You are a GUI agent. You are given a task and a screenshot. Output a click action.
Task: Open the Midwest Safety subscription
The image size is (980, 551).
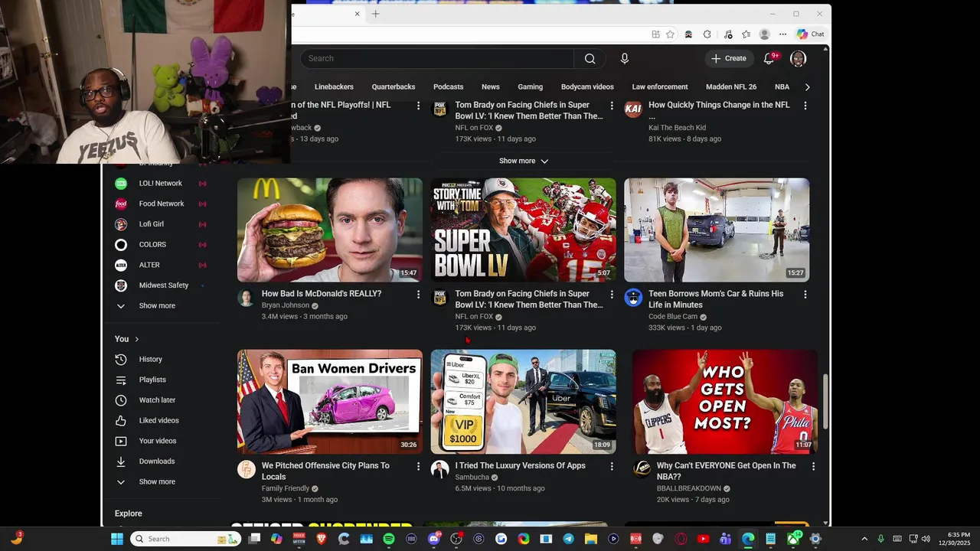pyautogui.click(x=164, y=285)
